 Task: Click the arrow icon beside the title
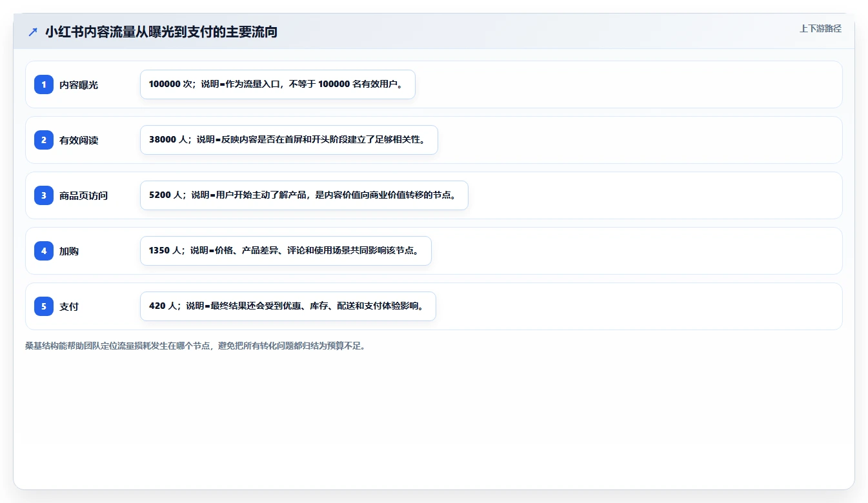click(33, 32)
